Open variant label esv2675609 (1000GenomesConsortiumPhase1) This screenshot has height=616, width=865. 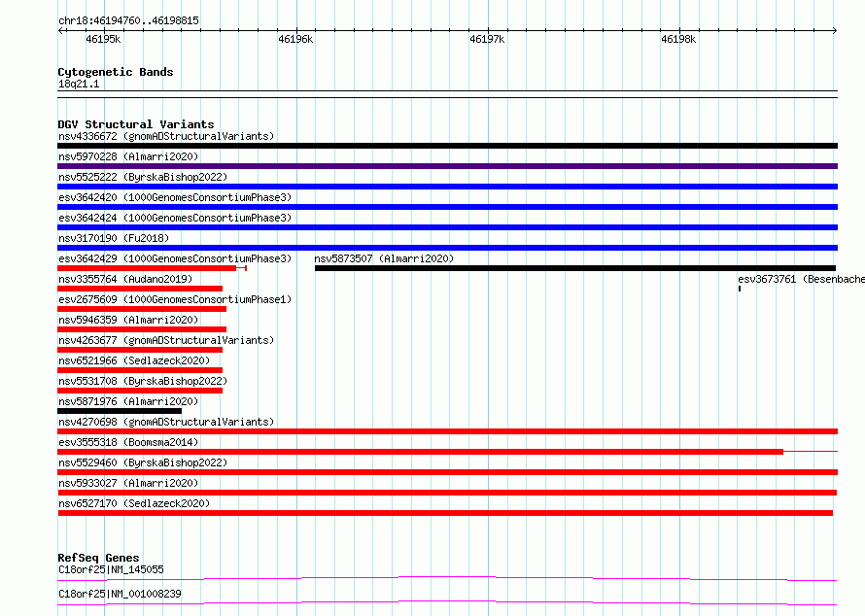pos(175,299)
